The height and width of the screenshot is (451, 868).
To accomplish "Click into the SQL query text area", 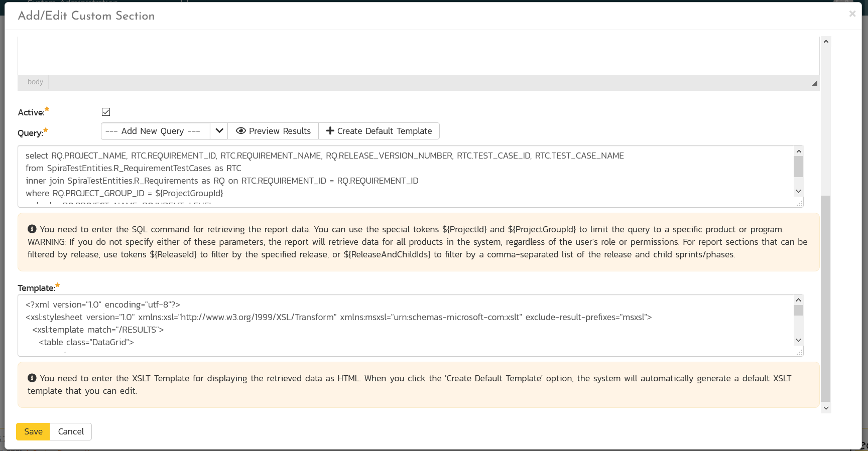I will click(402, 176).
